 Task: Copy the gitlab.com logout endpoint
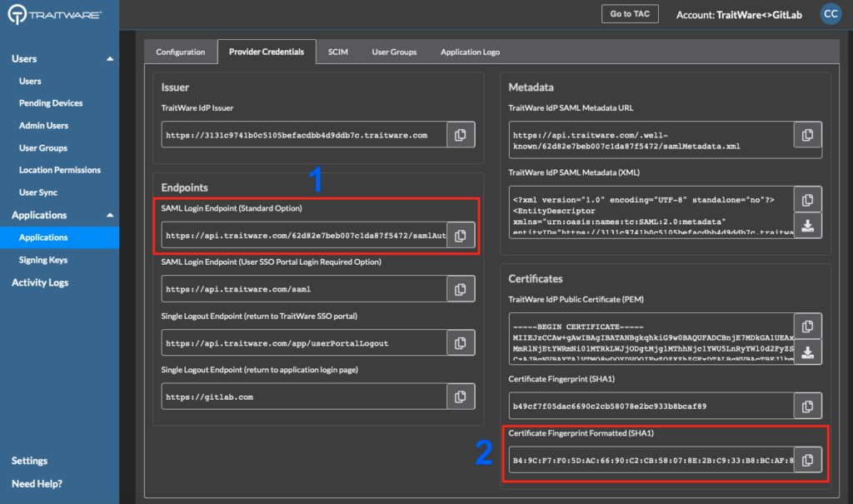[x=460, y=397]
